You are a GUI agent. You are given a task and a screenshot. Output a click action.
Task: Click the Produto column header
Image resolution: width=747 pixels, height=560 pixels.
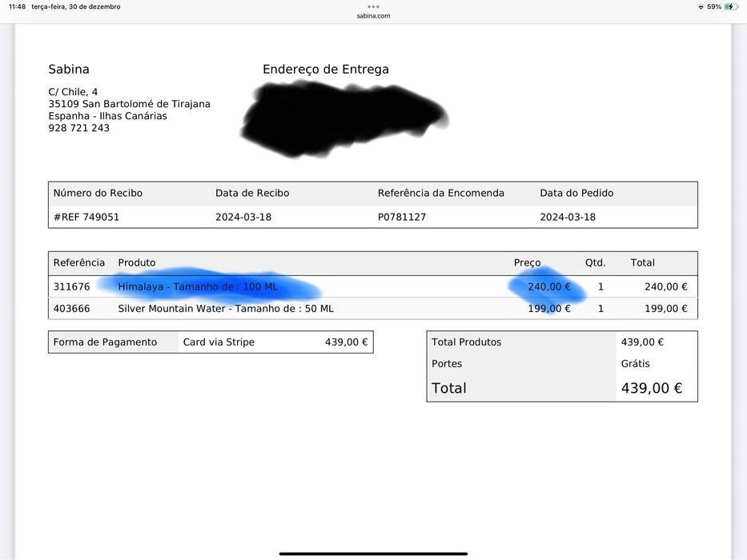137,263
